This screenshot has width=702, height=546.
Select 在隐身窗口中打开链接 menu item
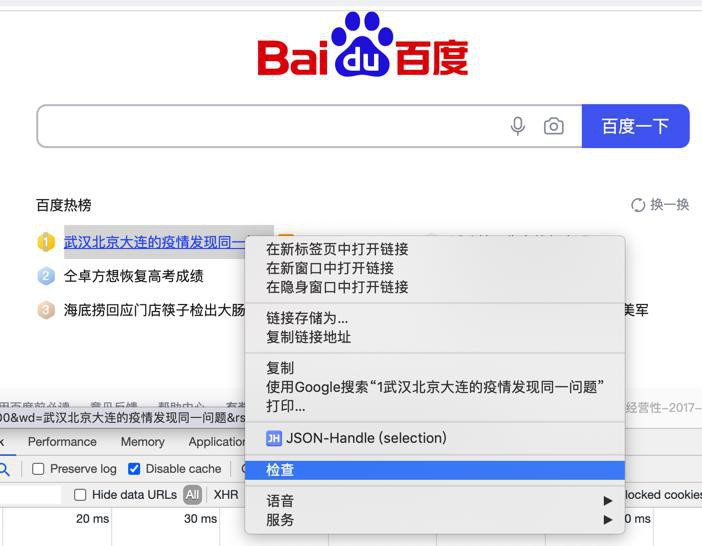coord(435,287)
